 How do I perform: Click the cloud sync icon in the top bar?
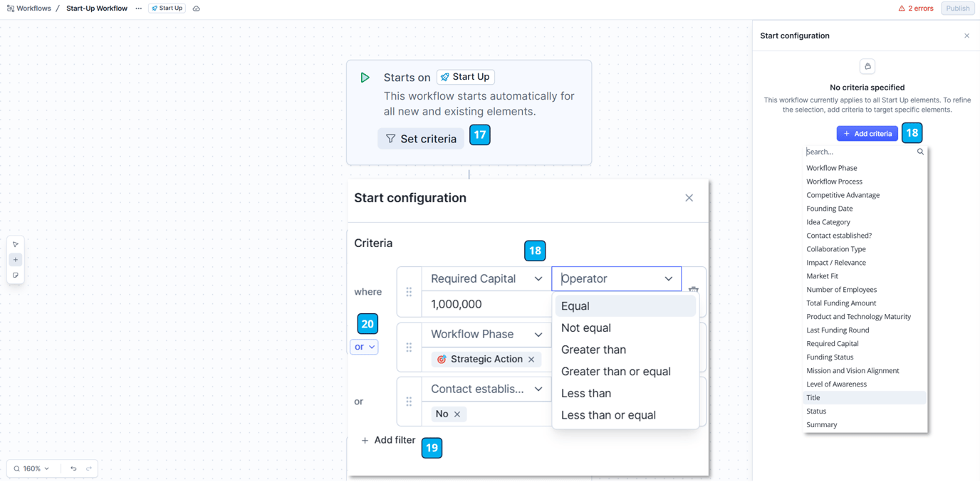[x=194, y=8]
